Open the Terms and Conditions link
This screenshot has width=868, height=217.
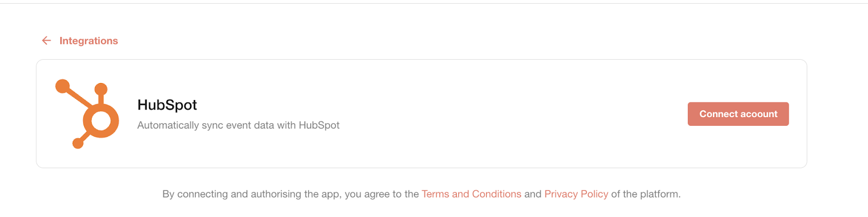click(x=471, y=194)
